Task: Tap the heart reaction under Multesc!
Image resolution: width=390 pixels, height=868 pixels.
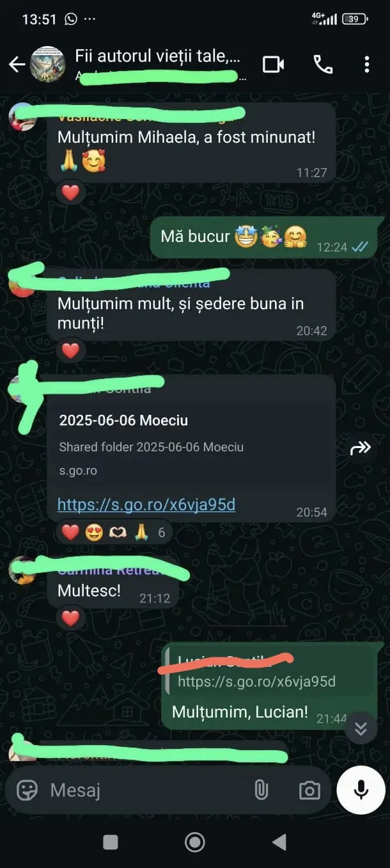Action: (70, 618)
